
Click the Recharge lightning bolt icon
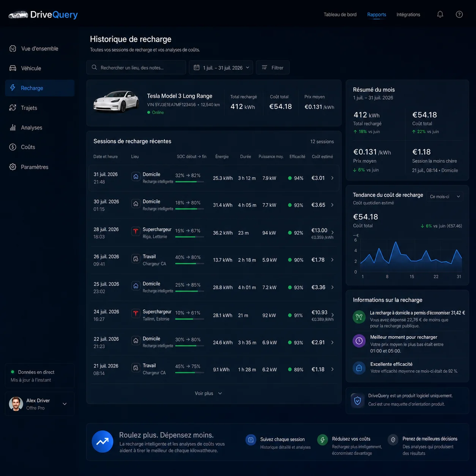click(13, 88)
